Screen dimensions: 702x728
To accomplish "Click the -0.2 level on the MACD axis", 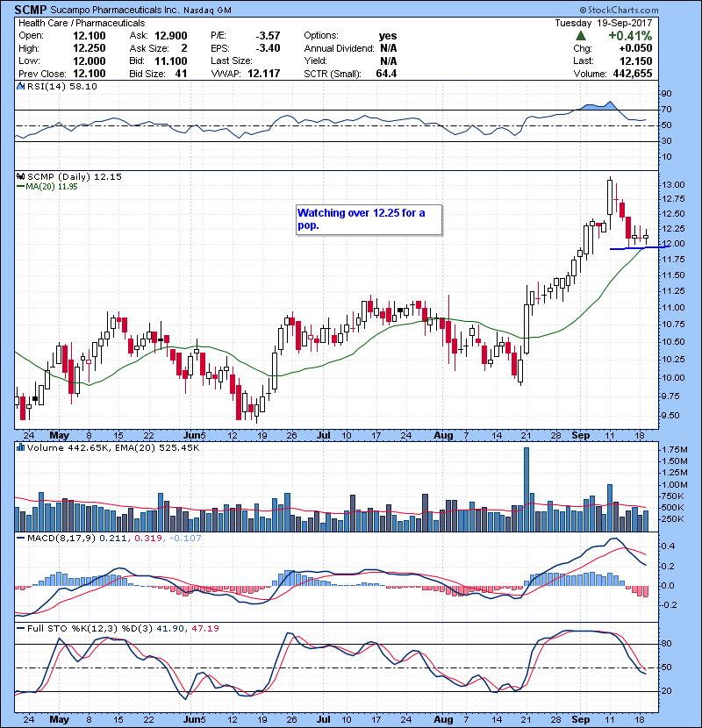I will click(668, 604).
